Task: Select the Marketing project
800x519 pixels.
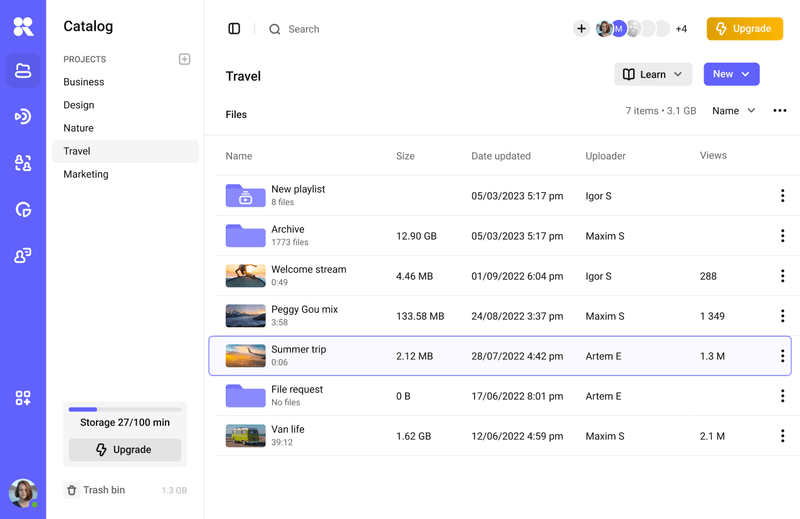Action: click(x=86, y=174)
